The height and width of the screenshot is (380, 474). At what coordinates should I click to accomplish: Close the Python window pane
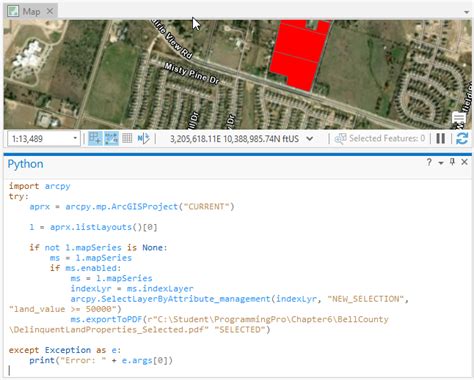pyautogui.click(x=464, y=162)
